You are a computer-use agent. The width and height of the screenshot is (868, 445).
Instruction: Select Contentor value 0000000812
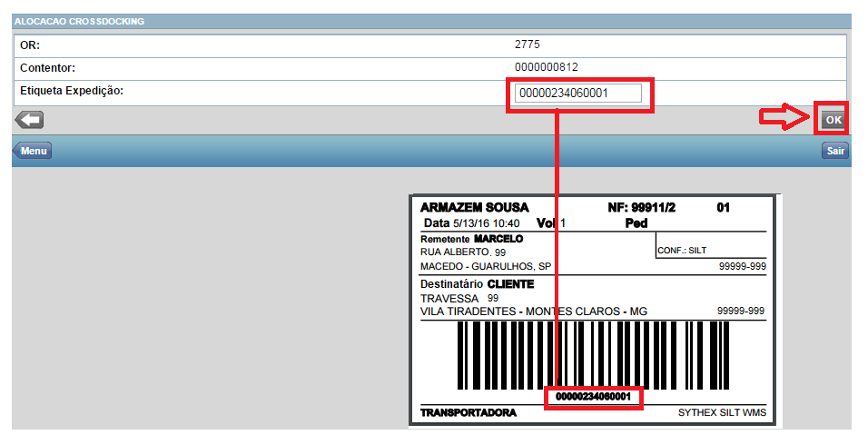click(547, 67)
